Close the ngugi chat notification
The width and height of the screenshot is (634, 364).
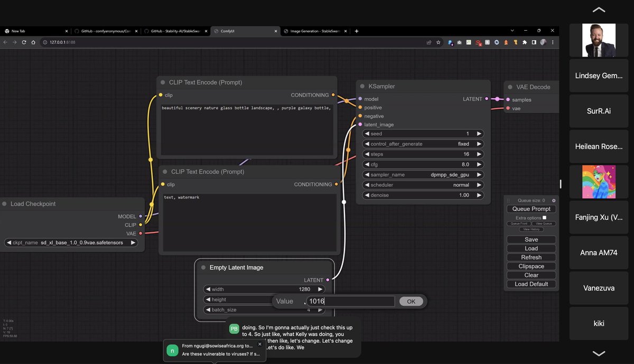tap(259, 344)
